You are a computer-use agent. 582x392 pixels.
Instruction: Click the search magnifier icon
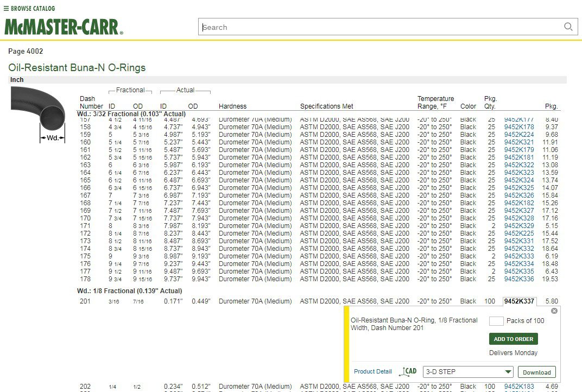pos(568,27)
